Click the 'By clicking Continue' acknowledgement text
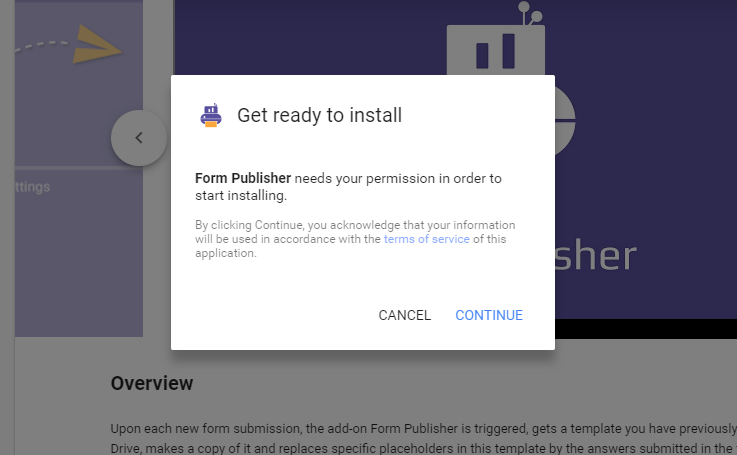Viewport: 737px width, 455px height. click(x=355, y=239)
